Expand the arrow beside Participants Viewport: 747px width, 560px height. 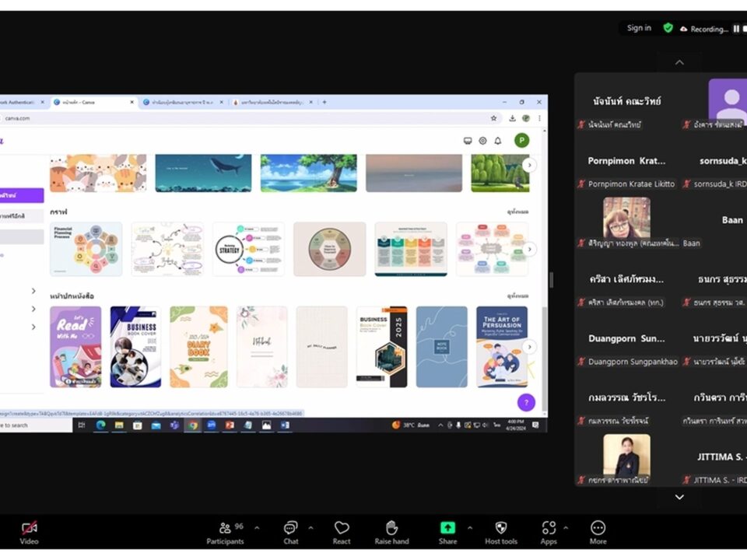(257, 527)
